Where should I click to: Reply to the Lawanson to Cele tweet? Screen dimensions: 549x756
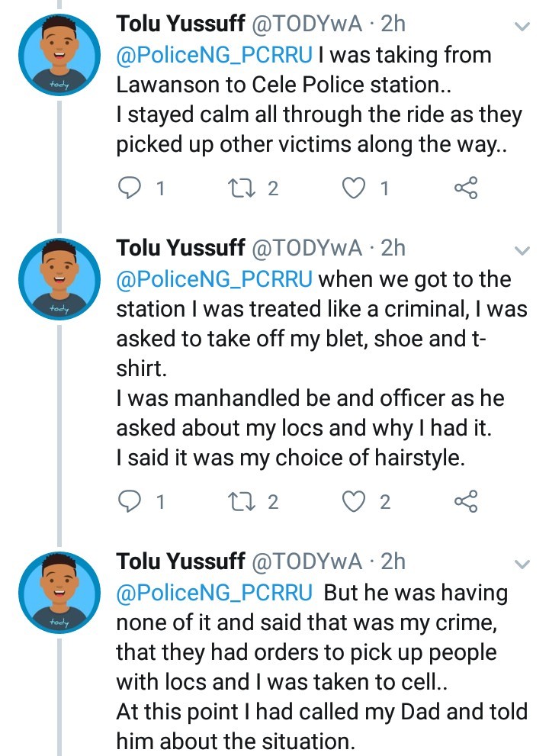(x=132, y=188)
